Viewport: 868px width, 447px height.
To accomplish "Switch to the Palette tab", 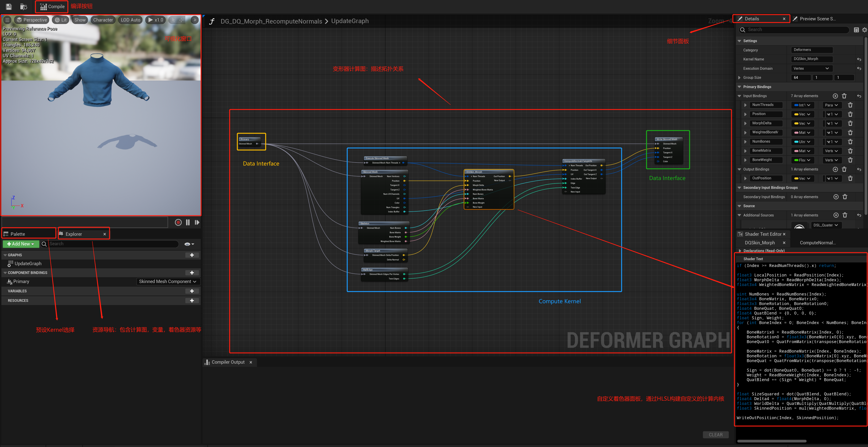I will click(x=18, y=234).
